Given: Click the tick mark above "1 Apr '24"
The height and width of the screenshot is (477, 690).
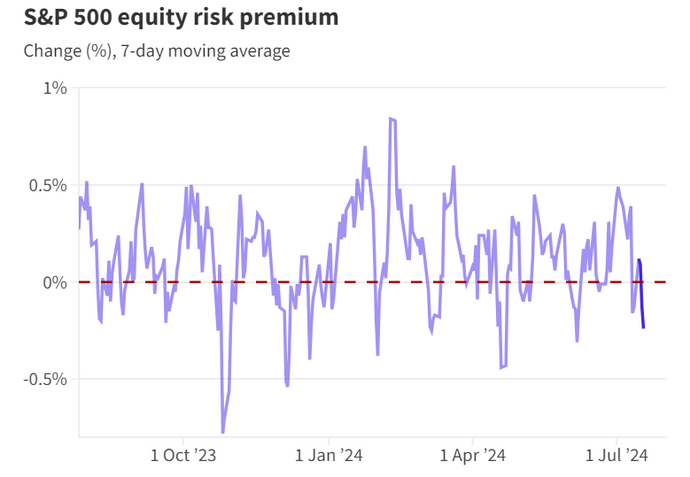Looking at the screenshot, I should (472, 439).
